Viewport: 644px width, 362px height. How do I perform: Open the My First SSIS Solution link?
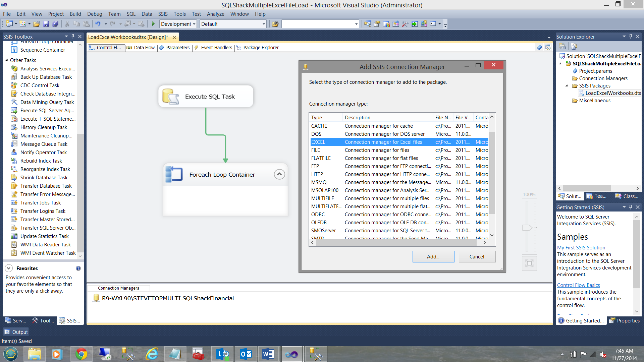click(x=581, y=247)
